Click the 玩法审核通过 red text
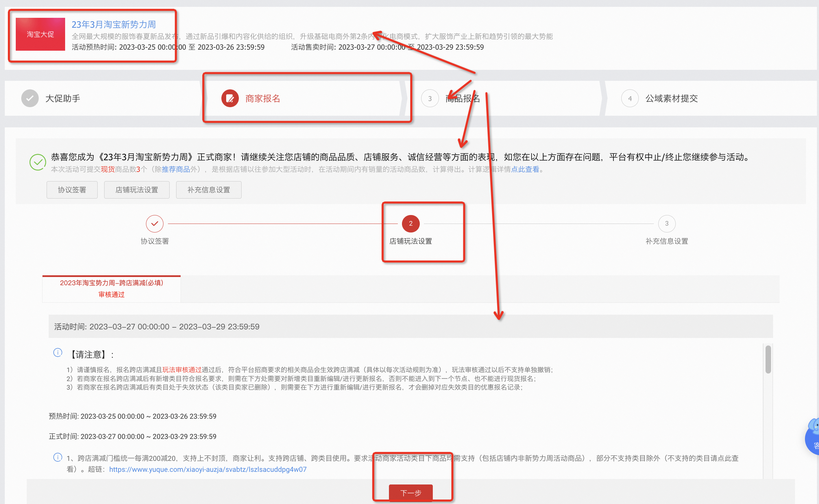819x504 pixels. tap(182, 370)
